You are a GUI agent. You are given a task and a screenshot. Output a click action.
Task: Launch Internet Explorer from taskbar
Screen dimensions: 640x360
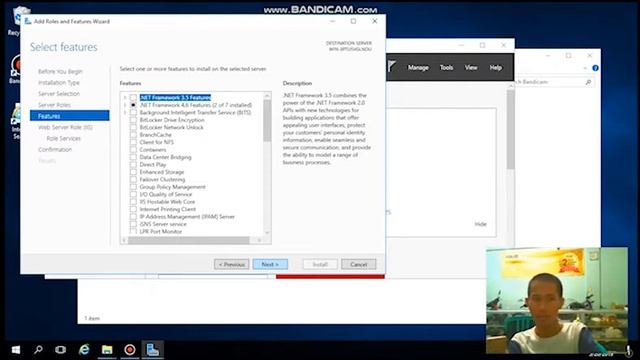84,350
